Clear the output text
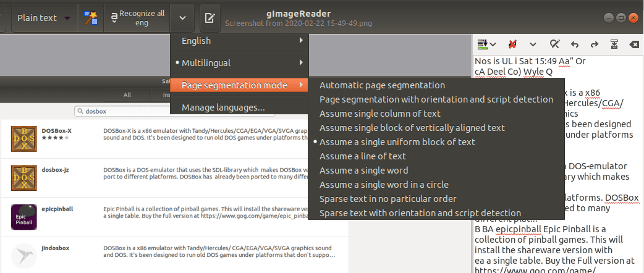This screenshot has height=273, width=644. coord(633,44)
